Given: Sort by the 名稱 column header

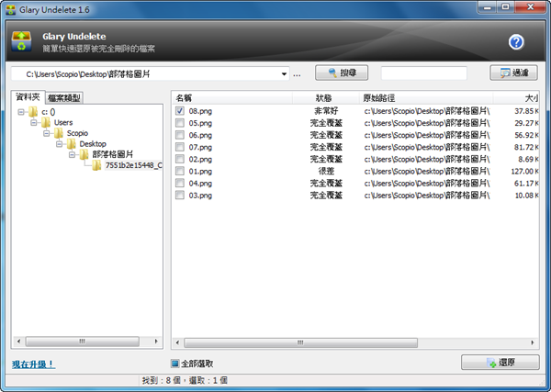Looking at the screenshot, I should pos(232,98).
